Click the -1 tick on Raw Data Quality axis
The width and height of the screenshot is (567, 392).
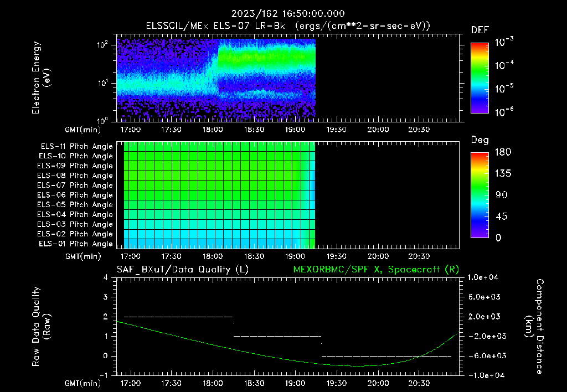click(104, 375)
